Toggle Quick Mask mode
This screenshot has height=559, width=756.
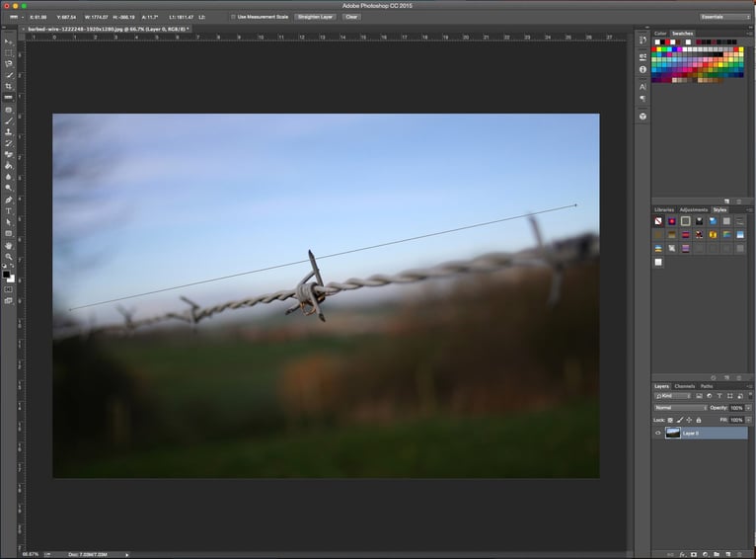pos(8,289)
